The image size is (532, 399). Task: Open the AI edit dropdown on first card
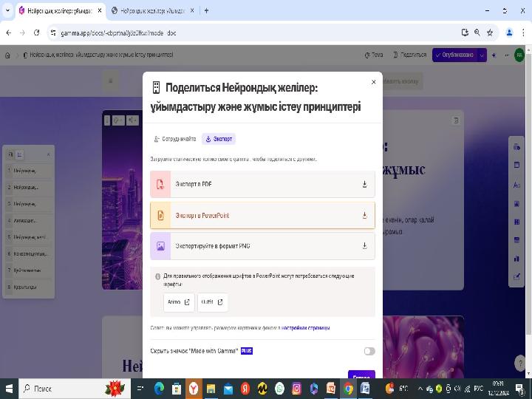(x=133, y=120)
